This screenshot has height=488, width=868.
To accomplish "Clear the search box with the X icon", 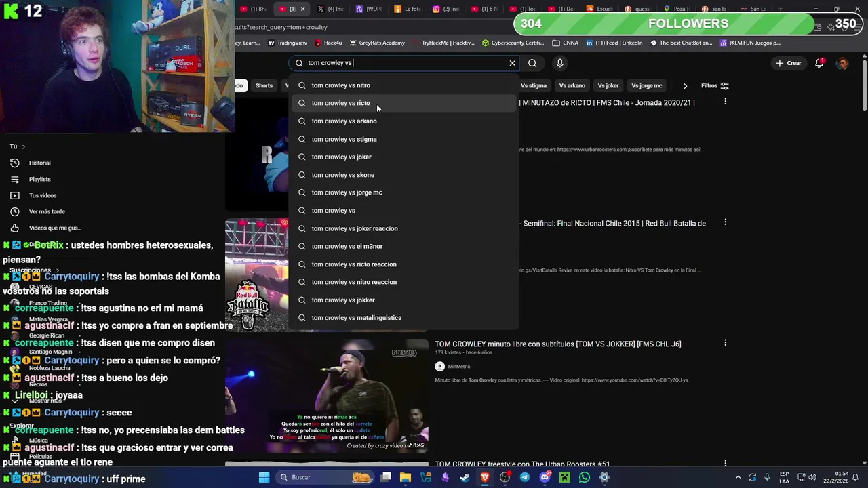I will point(513,63).
